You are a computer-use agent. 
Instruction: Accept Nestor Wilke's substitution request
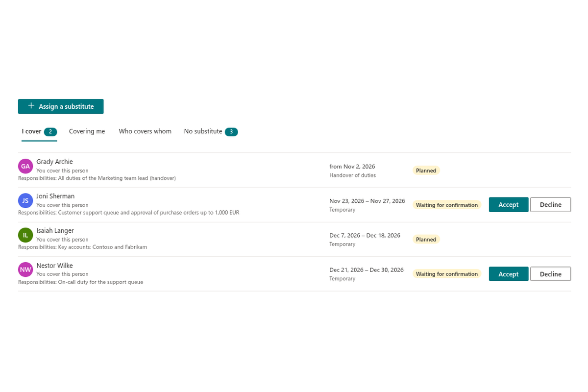point(509,274)
